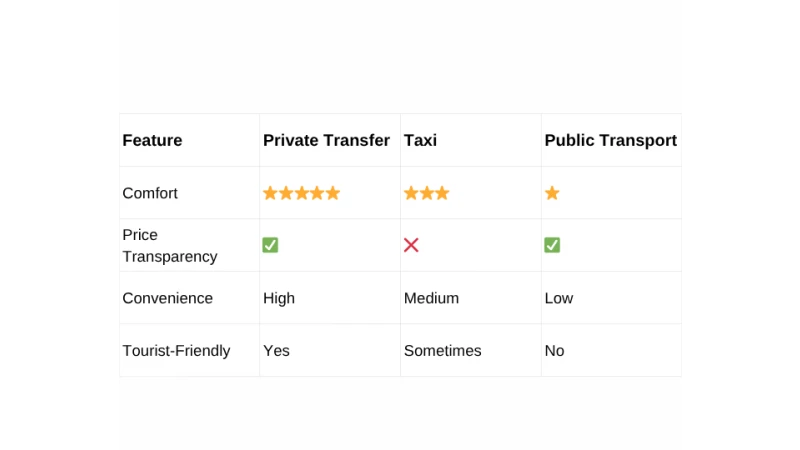Image resolution: width=800 pixels, height=450 pixels.
Task: Click the Price Transparency row label
Action: (169, 246)
